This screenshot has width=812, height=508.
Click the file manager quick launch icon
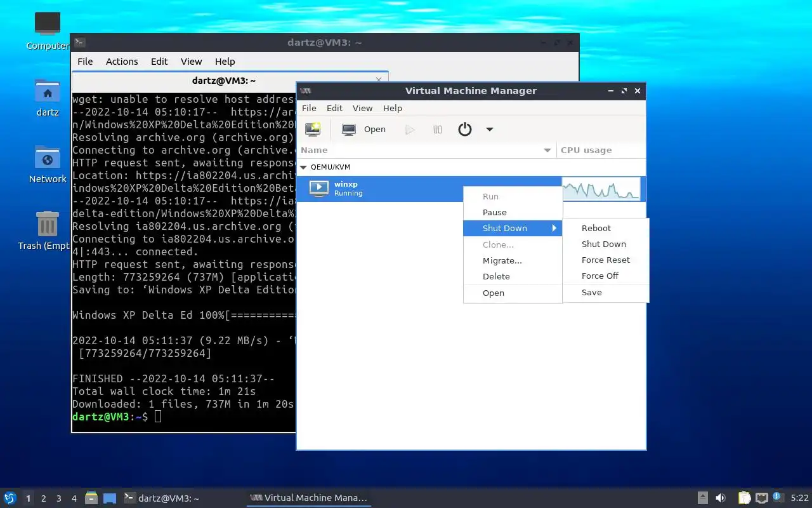point(91,498)
